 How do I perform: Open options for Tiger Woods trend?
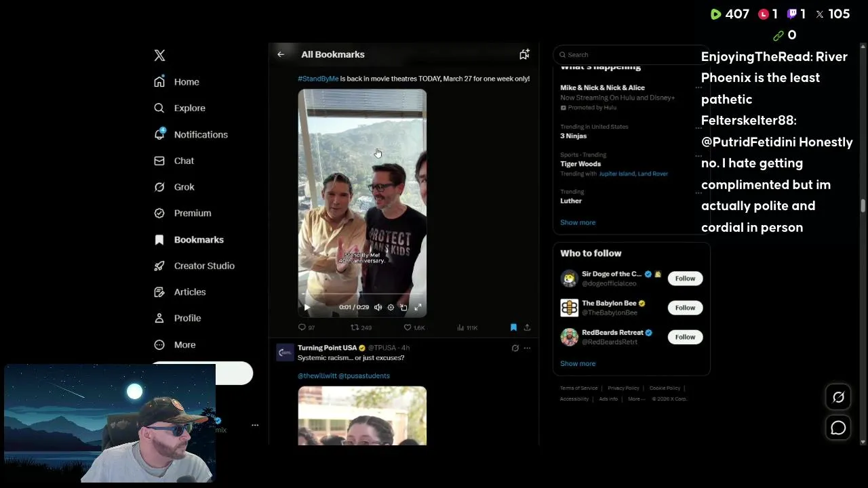point(698,155)
